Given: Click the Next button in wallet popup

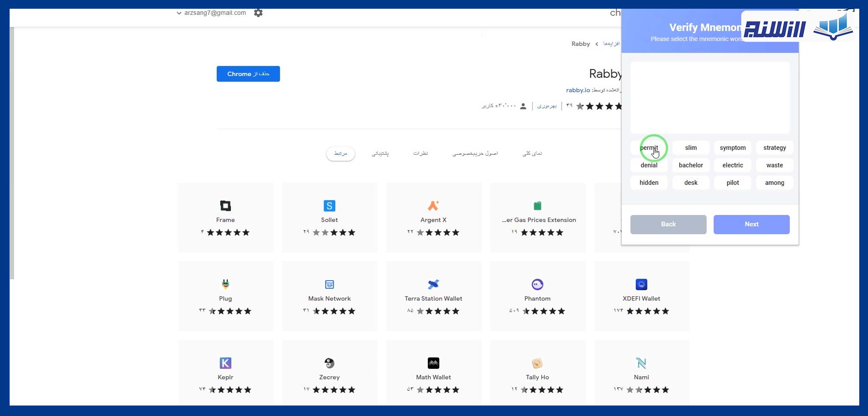Looking at the screenshot, I should 752,224.
